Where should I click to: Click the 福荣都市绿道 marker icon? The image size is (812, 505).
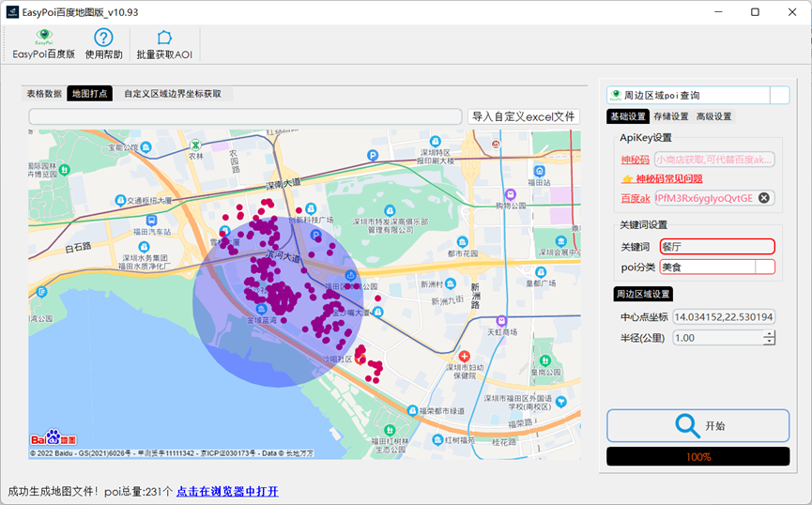tap(412, 411)
